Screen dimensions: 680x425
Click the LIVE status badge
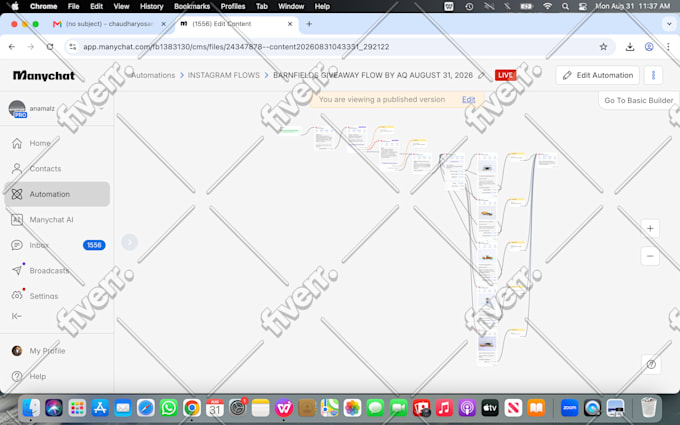point(505,75)
